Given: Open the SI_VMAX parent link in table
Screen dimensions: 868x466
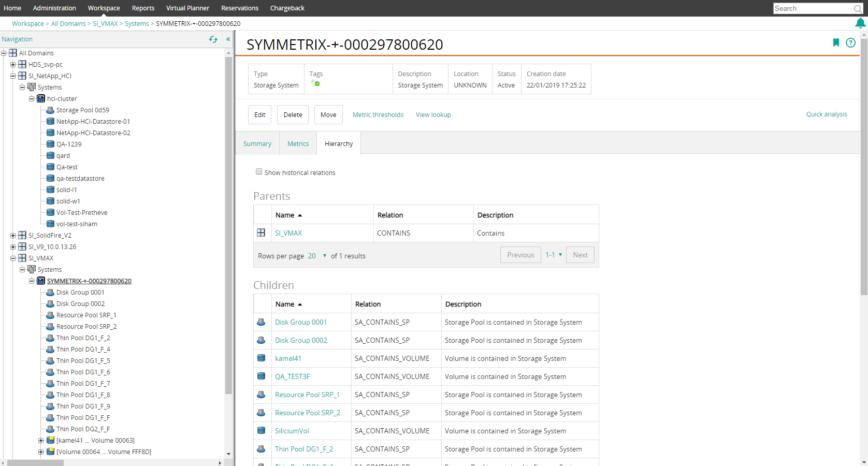Looking at the screenshot, I should (288, 234).
